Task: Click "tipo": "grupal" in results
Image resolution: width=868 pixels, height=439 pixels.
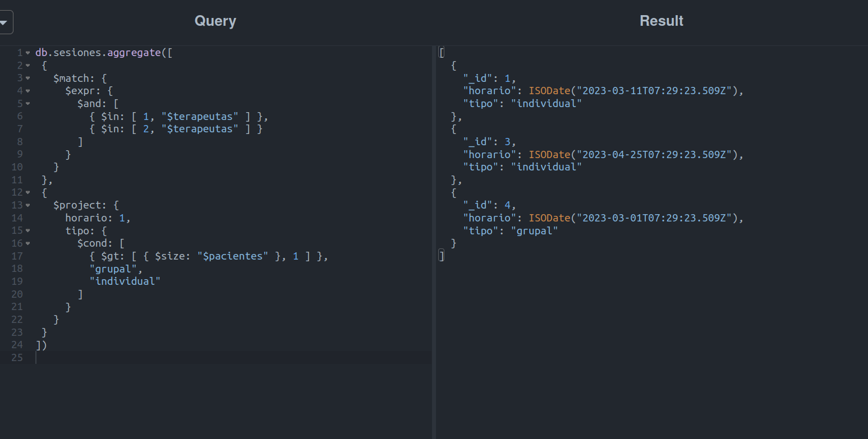Action: coord(511,230)
